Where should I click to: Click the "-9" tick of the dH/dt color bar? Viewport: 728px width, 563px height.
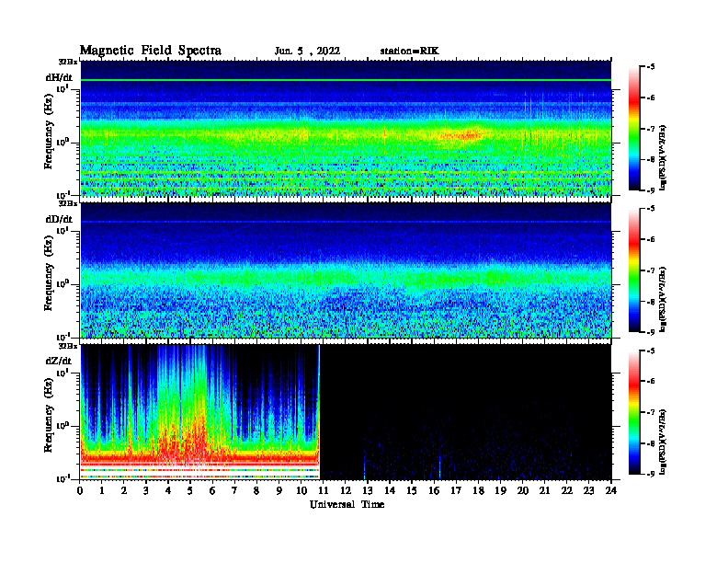pos(651,190)
